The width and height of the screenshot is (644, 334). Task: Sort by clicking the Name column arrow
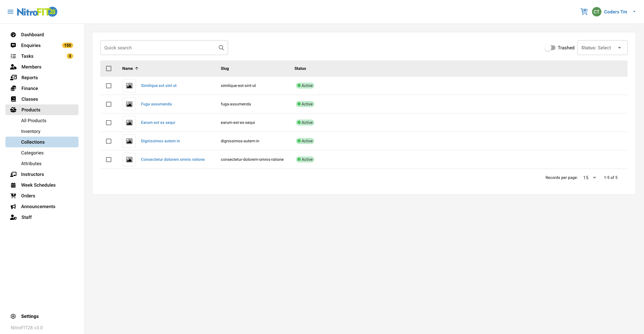click(x=137, y=68)
